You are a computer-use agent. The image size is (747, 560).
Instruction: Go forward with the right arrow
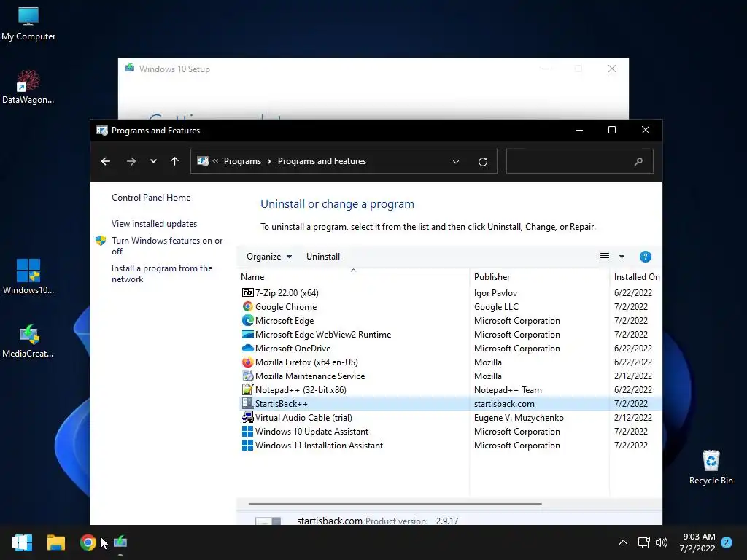(x=131, y=161)
